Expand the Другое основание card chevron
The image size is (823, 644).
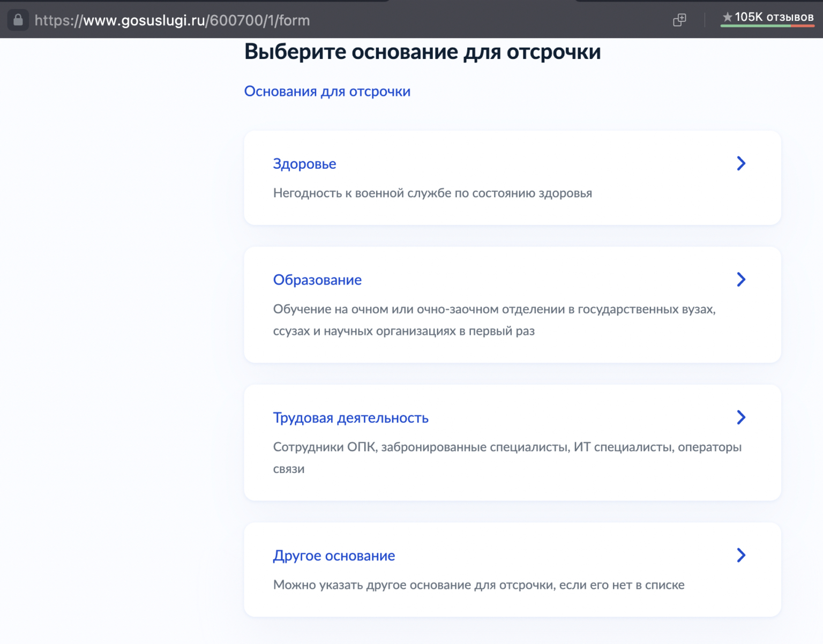coord(741,555)
